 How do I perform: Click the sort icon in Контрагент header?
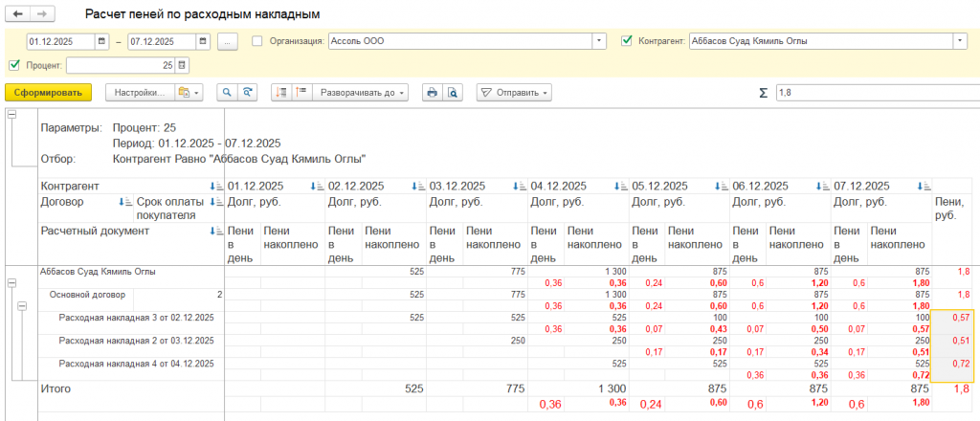pyautogui.click(x=214, y=186)
